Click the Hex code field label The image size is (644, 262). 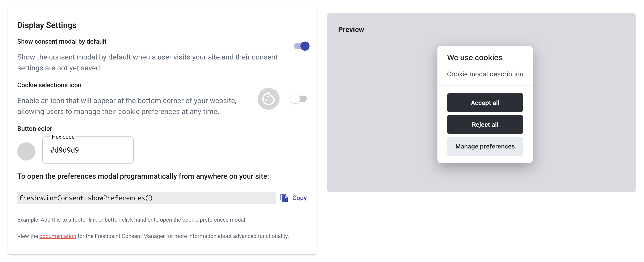point(63,137)
